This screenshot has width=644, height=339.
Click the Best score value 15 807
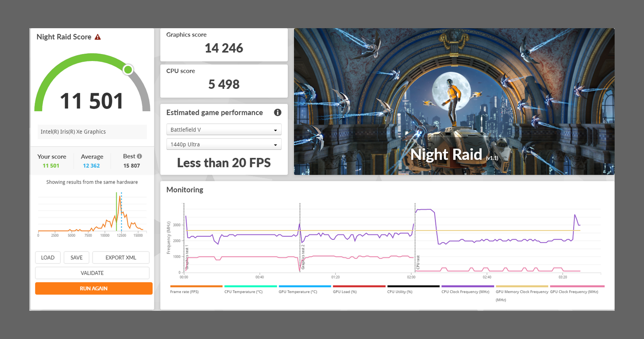(131, 166)
